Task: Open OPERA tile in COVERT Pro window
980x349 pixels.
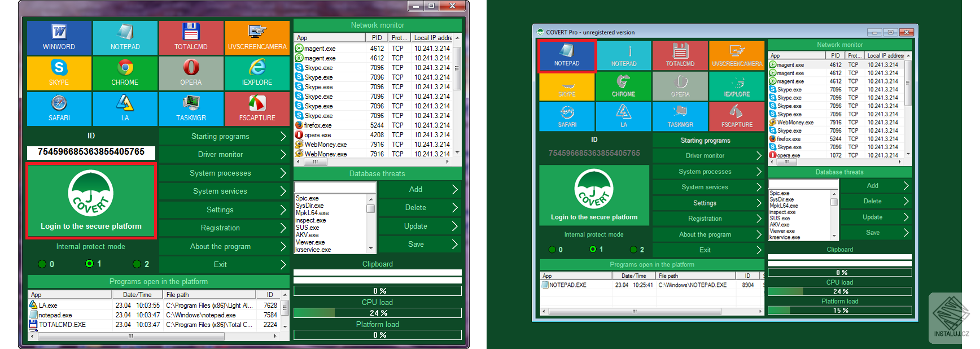Action: [x=680, y=86]
